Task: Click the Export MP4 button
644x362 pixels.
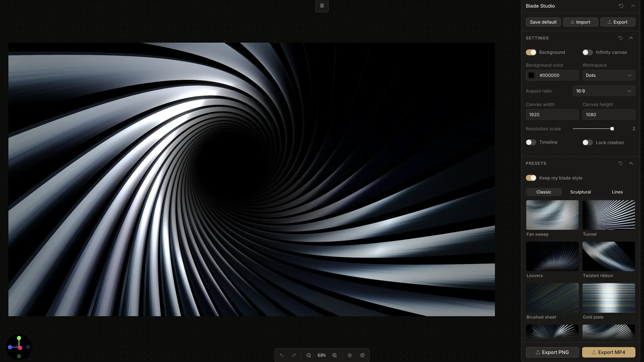Action: click(x=609, y=352)
